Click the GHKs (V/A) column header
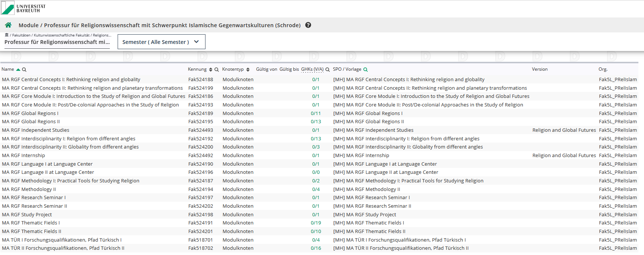The image size is (644, 255). (312, 69)
